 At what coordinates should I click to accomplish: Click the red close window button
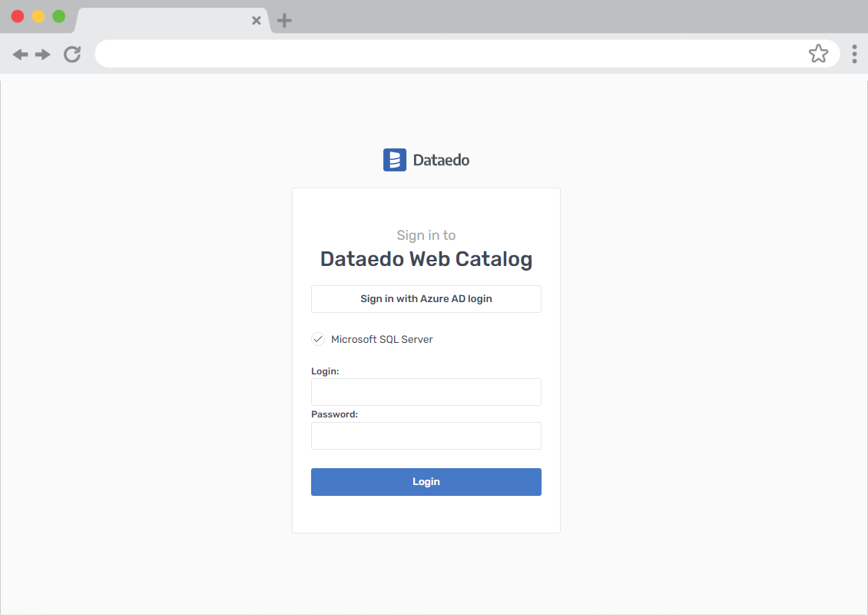click(x=18, y=16)
